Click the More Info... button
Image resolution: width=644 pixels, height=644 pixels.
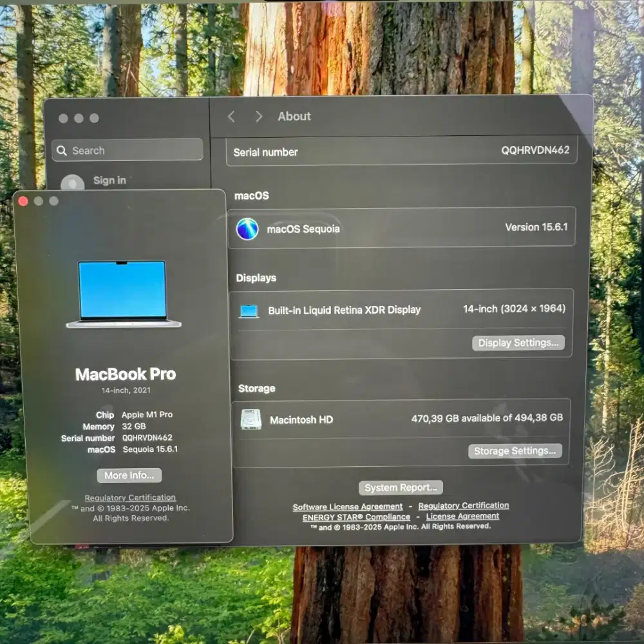pos(129,476)
